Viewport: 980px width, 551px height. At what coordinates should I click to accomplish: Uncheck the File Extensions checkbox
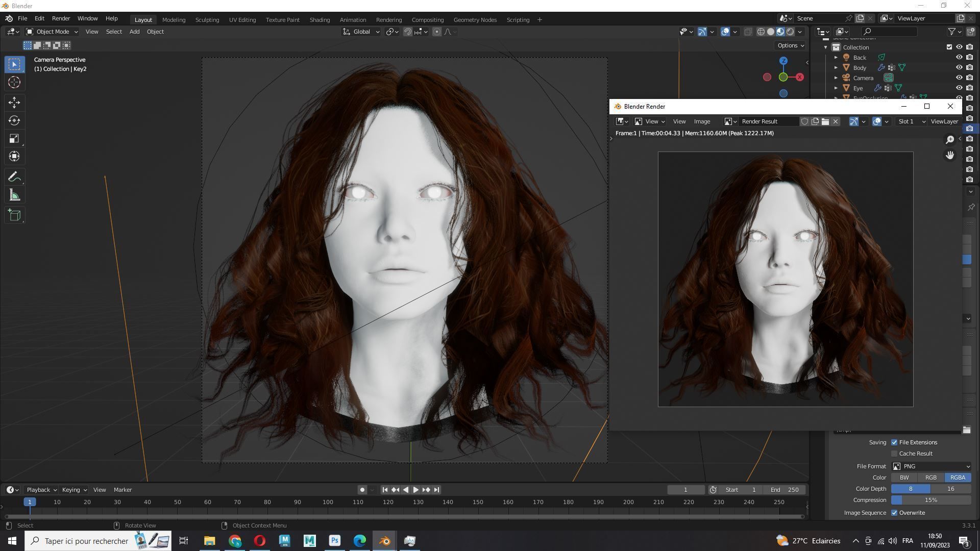894,442
